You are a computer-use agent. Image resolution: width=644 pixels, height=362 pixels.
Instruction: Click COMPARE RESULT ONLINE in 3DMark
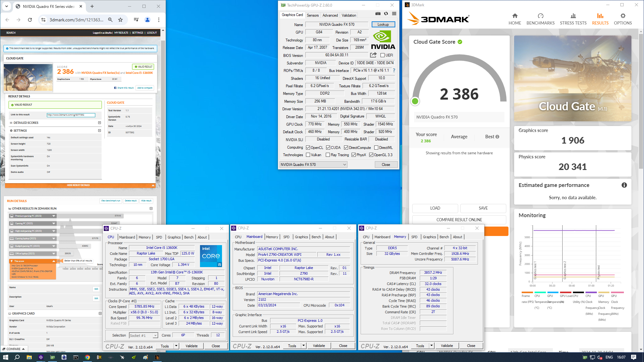pos(459,220)
